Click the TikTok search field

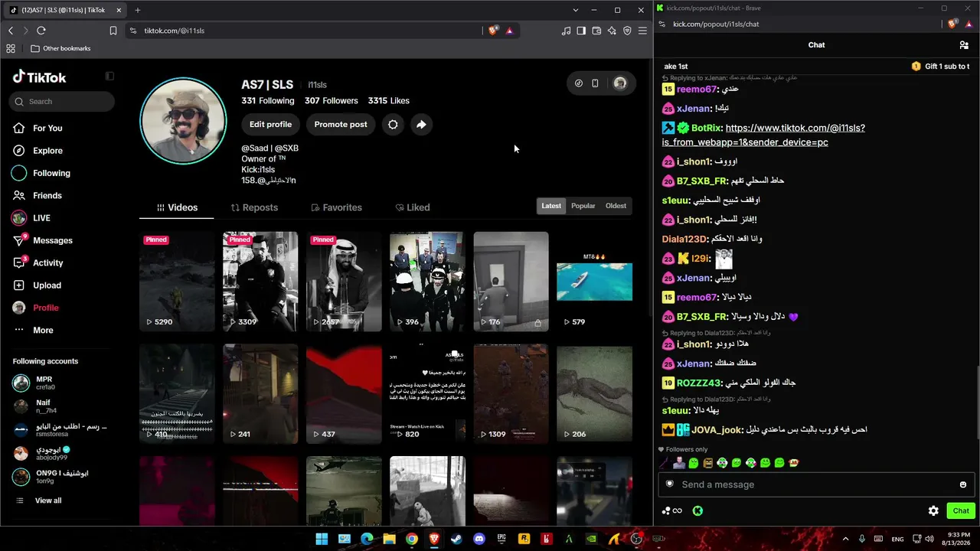[62, 101]
